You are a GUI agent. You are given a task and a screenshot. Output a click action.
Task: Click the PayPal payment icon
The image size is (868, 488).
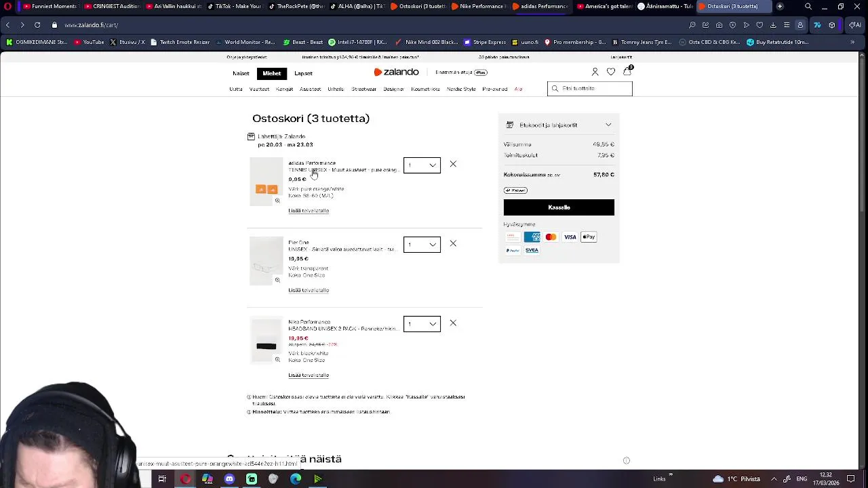click(513, 250)
